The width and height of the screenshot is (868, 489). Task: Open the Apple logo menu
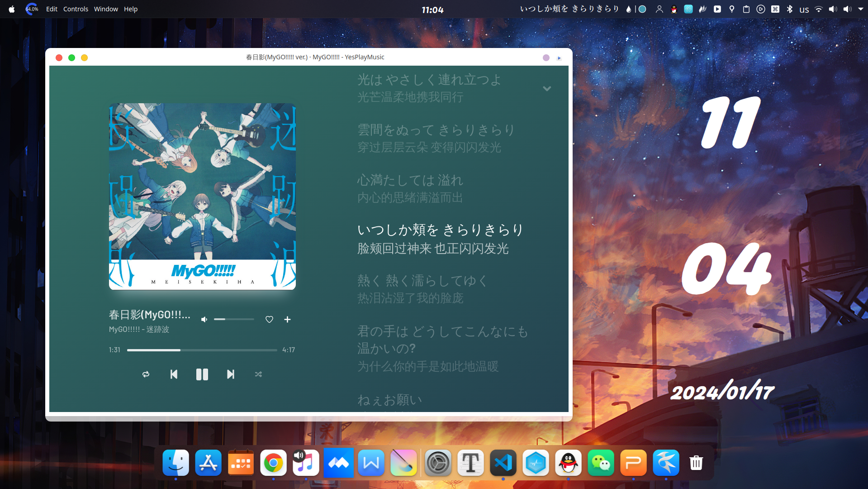(12, 9)
